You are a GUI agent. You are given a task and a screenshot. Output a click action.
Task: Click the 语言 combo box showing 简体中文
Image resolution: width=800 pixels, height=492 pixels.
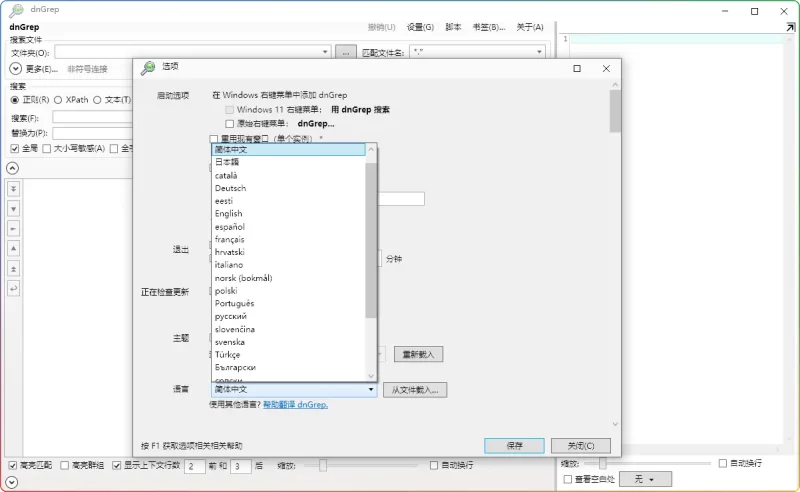[294, 389]
